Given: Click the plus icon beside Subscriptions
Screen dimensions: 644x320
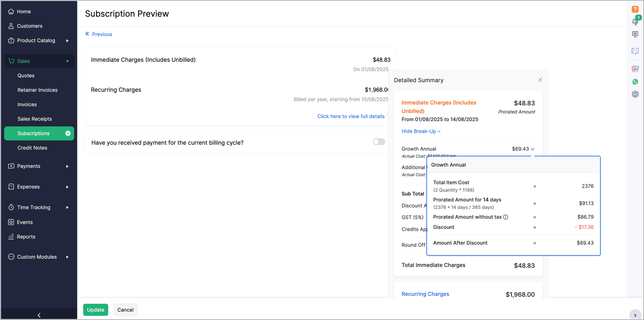Looking at the screenshot, I should [x=68, y=133].
